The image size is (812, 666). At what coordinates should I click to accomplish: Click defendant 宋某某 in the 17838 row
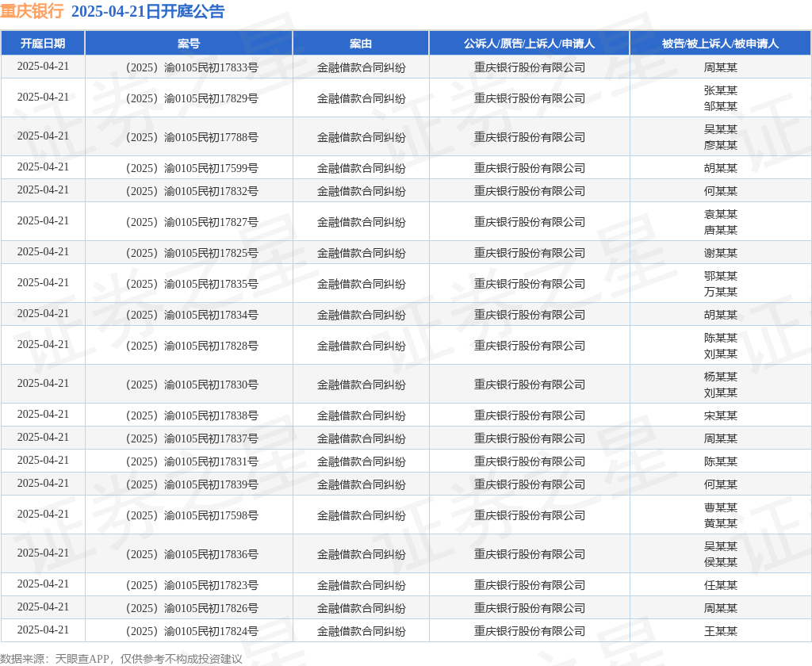pos(720,415)
